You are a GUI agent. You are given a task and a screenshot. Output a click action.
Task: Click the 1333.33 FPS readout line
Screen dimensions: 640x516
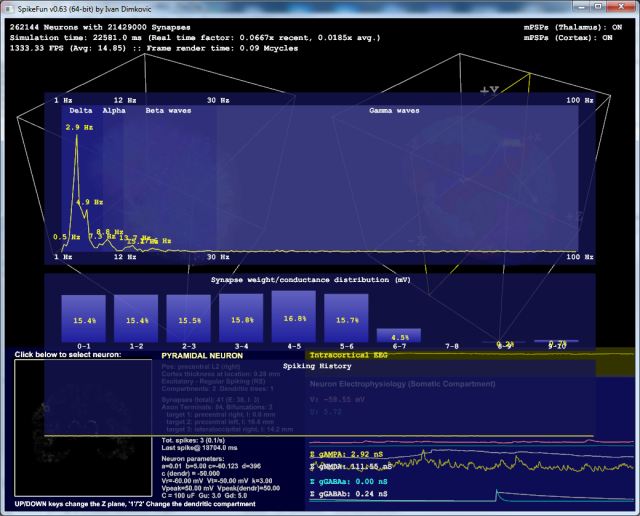(x=154, y=48)
